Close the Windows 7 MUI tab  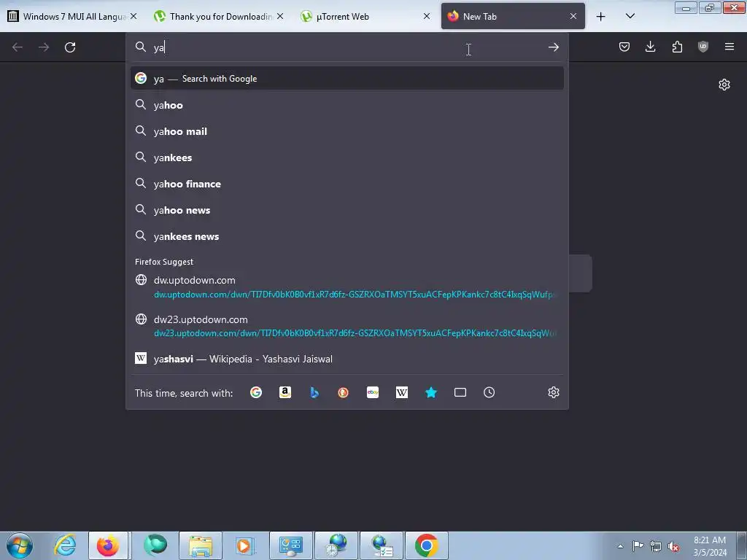133,16
